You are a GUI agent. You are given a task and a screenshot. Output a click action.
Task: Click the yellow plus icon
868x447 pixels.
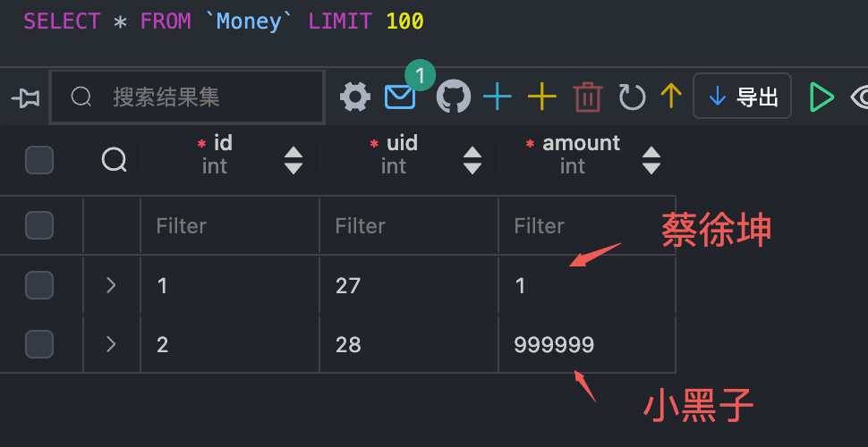click(x=542, y=97)
